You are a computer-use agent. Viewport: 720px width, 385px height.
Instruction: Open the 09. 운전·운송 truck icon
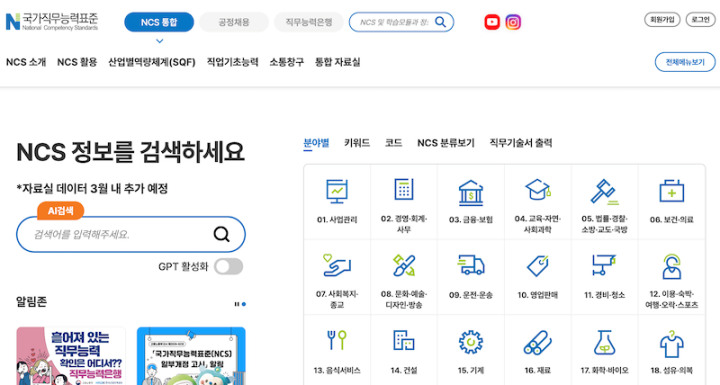[471, 265]
